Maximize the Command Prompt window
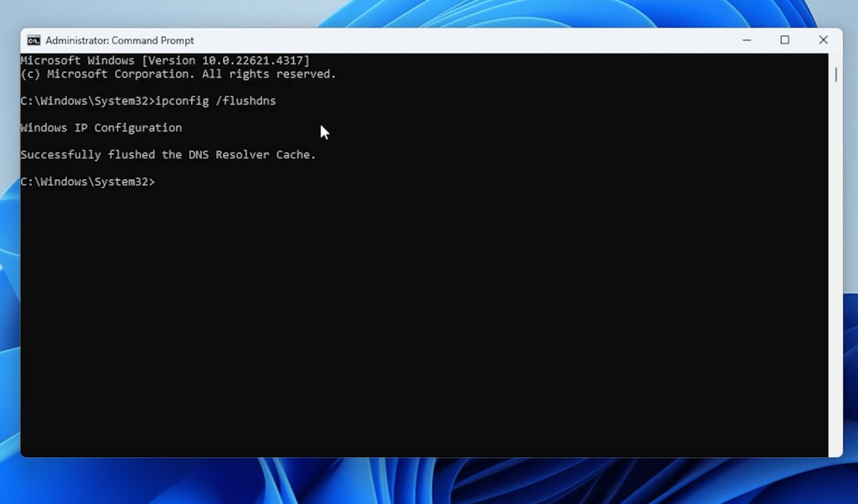858x504 pixels. (784, 40)
